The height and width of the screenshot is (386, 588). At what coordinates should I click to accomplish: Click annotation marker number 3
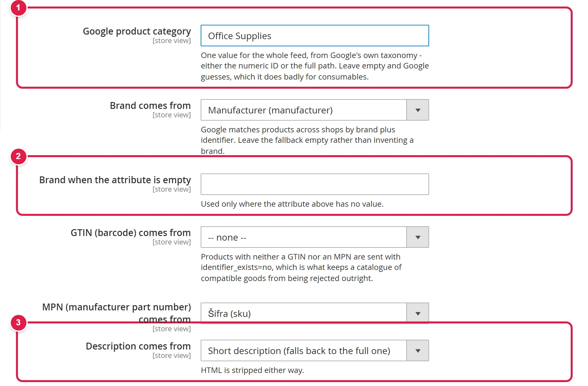pos(18,322)
